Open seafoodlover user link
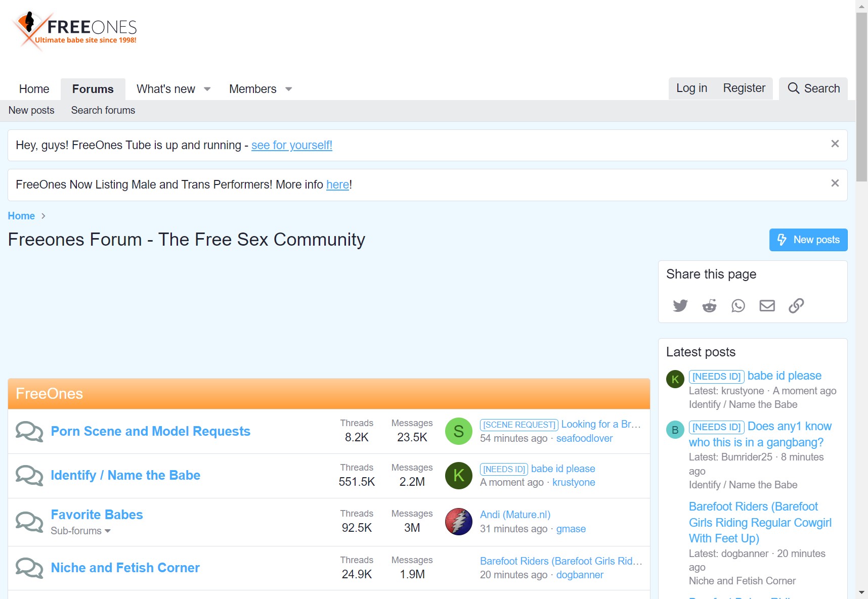Screen dimensions: 868x599 point(584,438)
